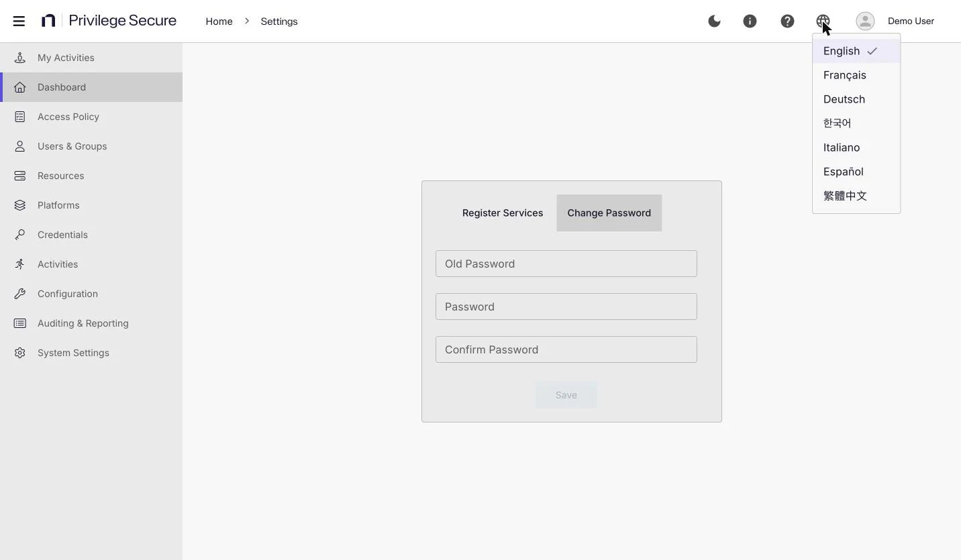Open the Demo User avatar icon
The height and width of the screenshot is (560, 961).
tap(865, 21)
